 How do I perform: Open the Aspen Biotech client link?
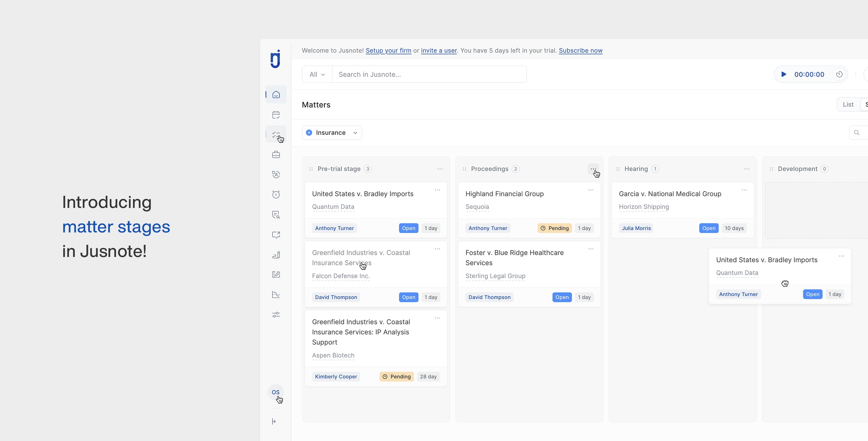[x=333, y=355]
